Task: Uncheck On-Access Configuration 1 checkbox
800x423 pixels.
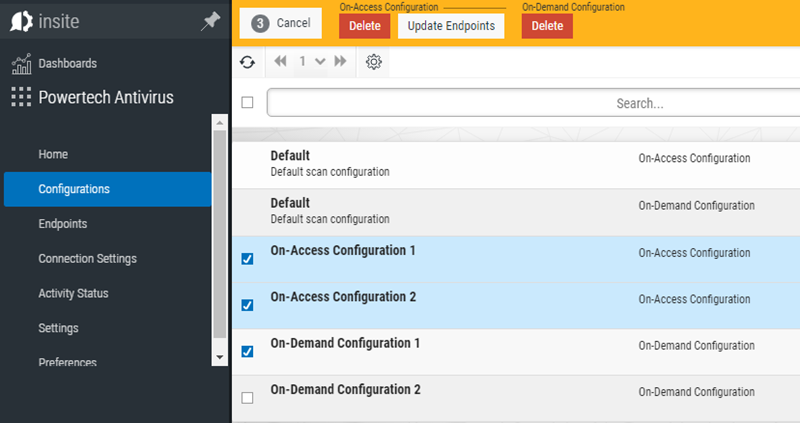Action: pyautogui.click(x=247, y=259)
